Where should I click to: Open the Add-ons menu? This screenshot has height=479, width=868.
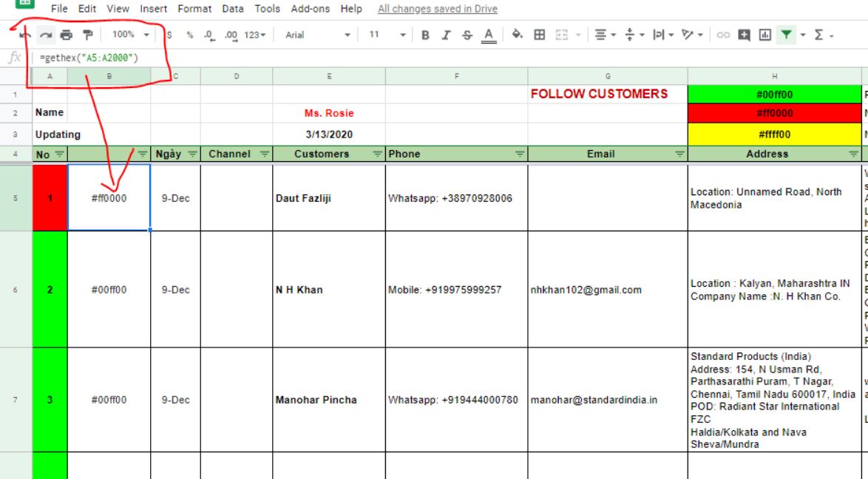point(311,9)
